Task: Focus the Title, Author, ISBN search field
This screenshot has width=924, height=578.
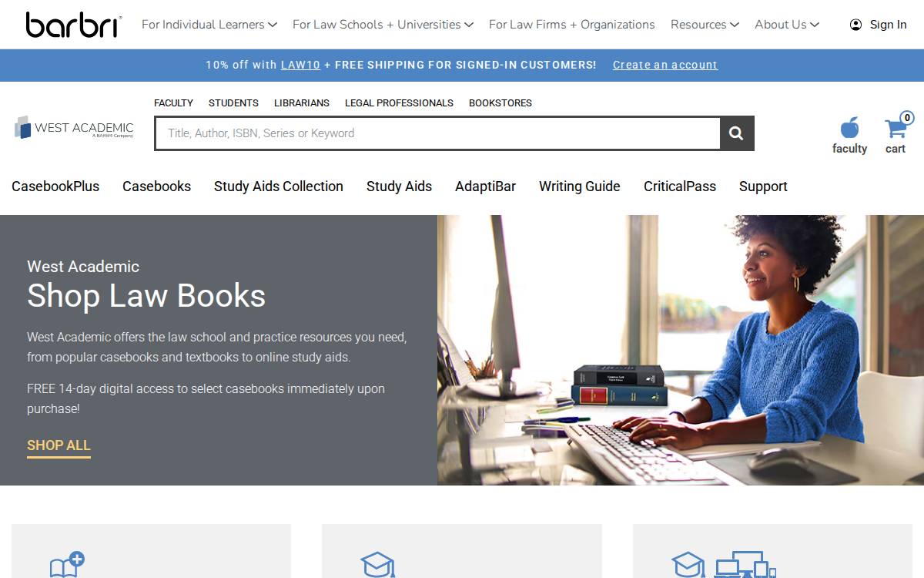Action: click(x=437, y=133)
